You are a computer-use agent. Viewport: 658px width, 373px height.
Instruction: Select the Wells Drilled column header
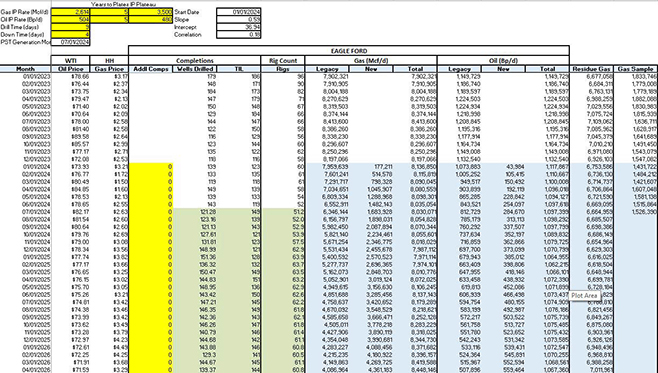point(195,69)
